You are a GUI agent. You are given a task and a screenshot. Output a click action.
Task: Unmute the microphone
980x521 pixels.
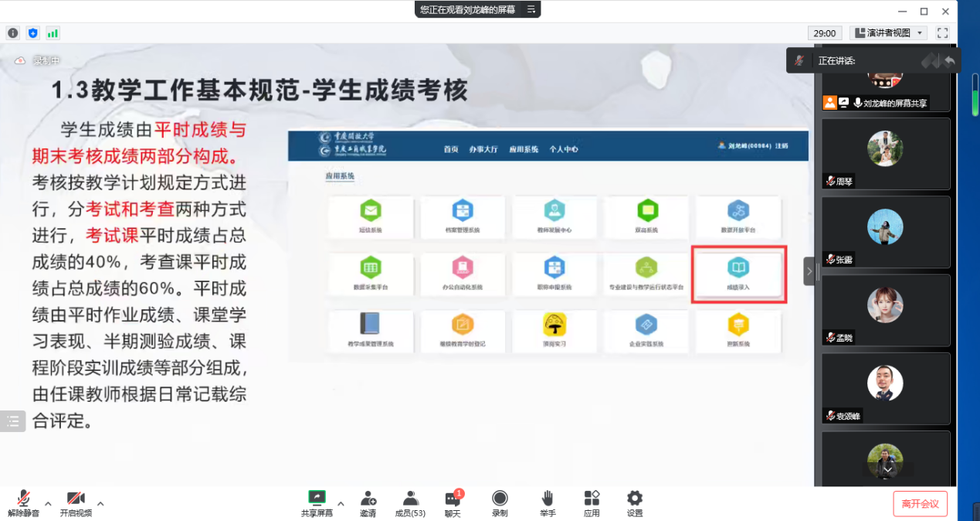[x=24, y=502]
